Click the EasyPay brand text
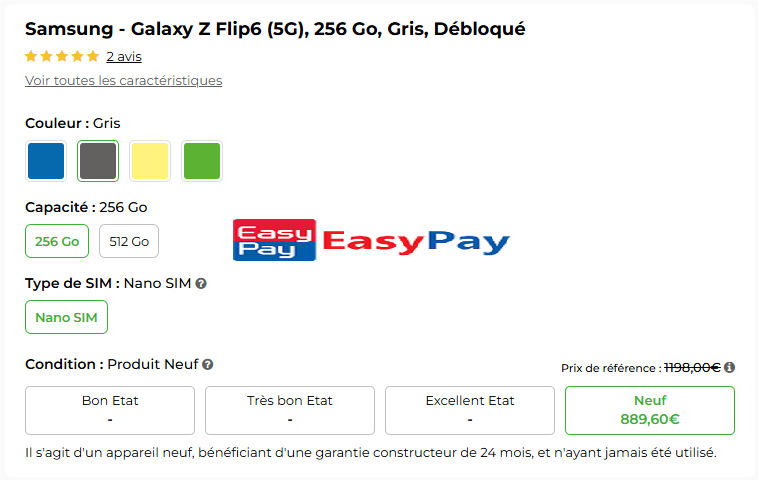Screen dimensions: 758x480 point(417,241)
